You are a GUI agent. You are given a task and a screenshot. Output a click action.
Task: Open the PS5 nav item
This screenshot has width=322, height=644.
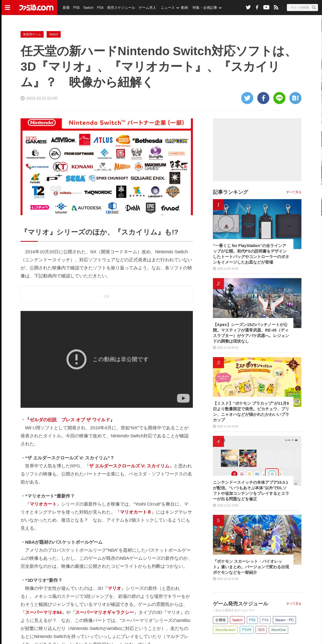(76, 8)
